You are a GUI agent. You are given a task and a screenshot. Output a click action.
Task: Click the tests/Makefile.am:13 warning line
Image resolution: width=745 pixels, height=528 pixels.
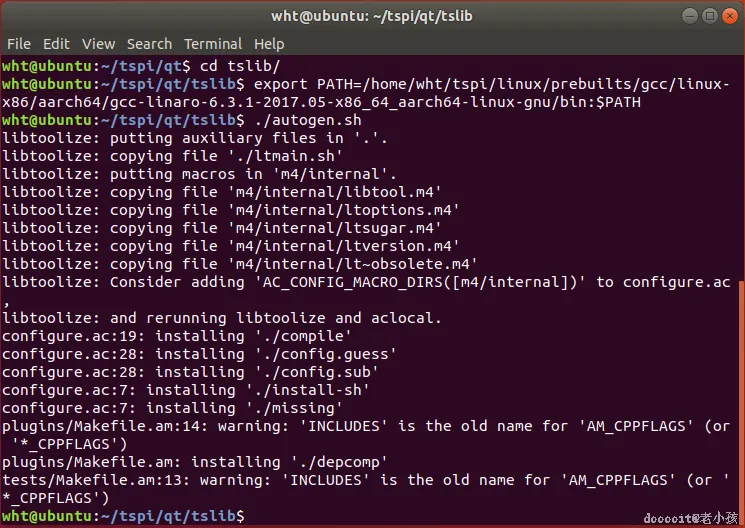[360, 480]
